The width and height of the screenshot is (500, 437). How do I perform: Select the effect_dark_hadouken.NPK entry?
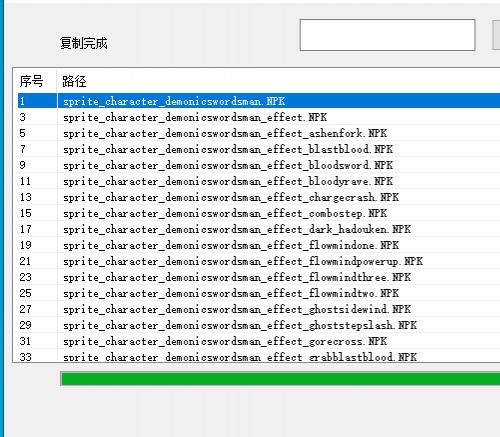pos(259,229)
